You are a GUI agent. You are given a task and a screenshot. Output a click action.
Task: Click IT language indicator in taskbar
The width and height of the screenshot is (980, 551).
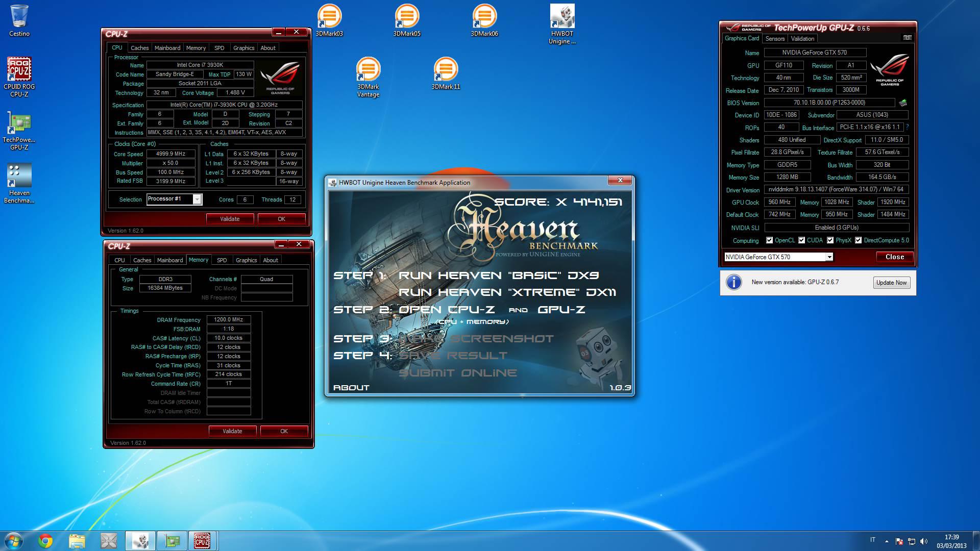873,540
